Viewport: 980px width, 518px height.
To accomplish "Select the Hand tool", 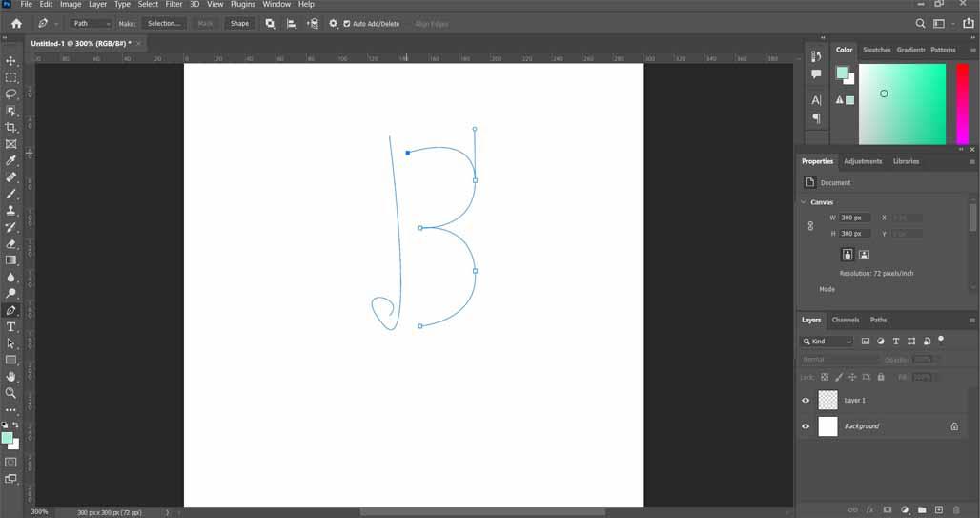I will pos(10,377).
